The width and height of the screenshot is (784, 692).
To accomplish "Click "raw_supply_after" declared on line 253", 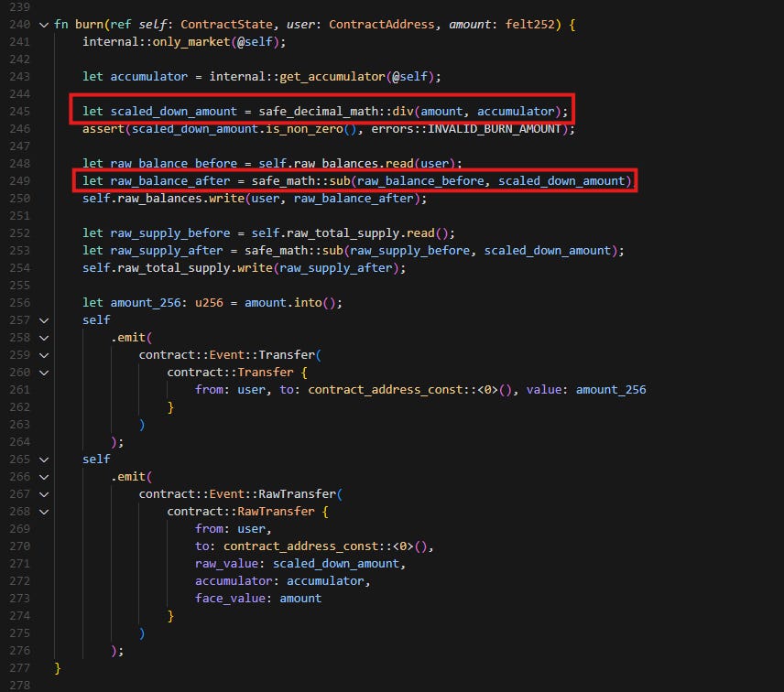I will click(167, 250).
